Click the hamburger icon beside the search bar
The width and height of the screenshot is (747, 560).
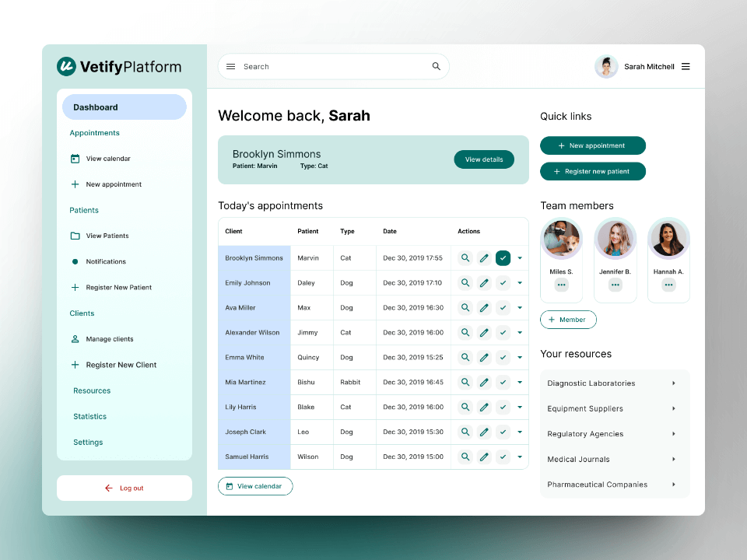230,66
